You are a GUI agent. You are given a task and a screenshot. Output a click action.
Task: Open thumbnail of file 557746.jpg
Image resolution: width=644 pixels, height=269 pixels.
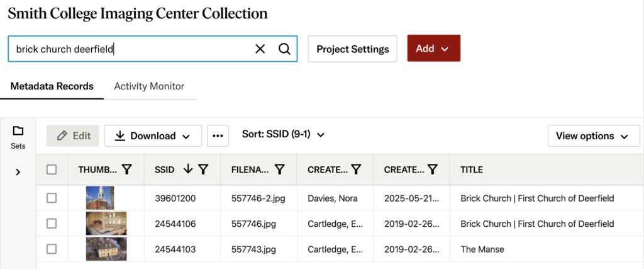106,224
